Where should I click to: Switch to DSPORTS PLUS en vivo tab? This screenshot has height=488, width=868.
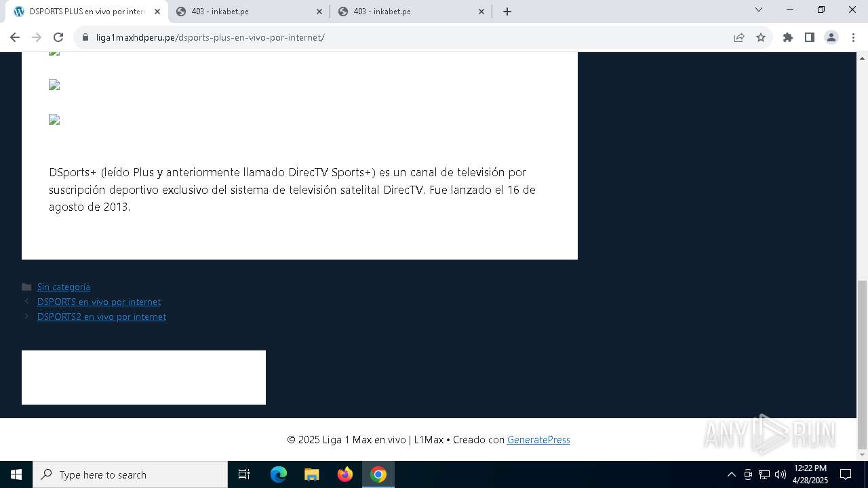87,12
